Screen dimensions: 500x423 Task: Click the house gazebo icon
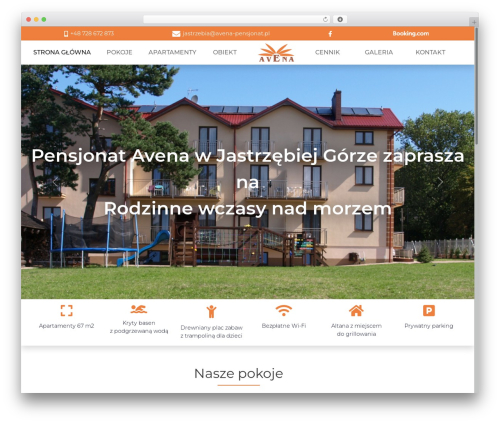(356, 310)
